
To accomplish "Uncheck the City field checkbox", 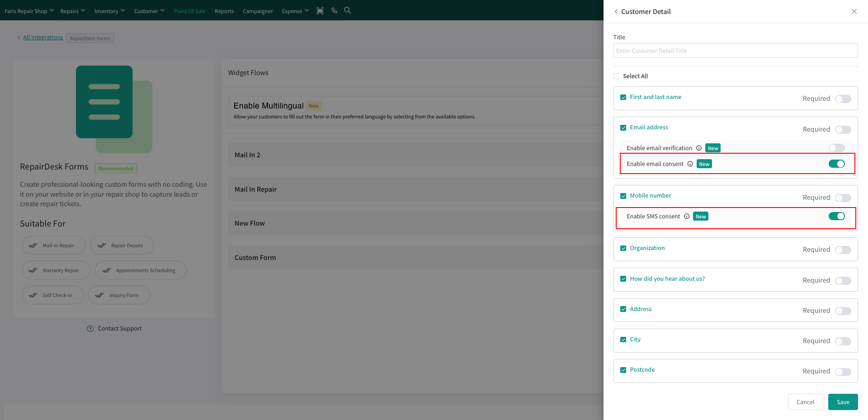I will click(x=623, y=340).
